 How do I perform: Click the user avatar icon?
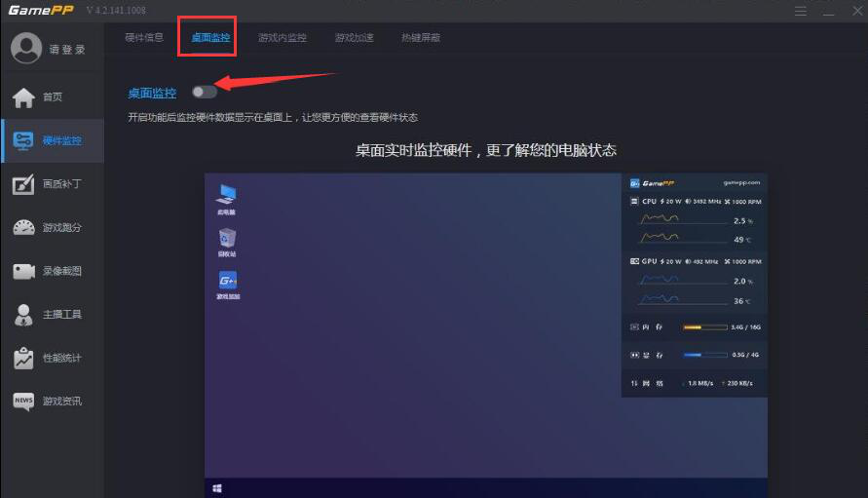(26, 48)
